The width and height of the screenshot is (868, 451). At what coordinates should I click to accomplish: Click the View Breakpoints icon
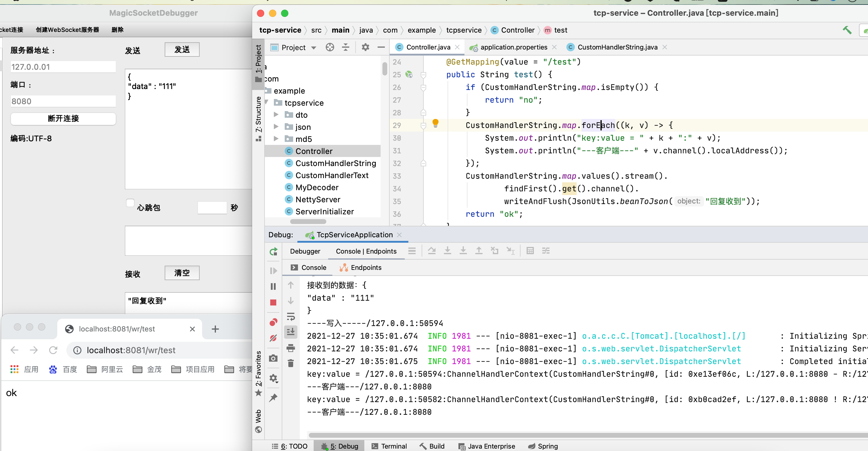pos(273,322)
